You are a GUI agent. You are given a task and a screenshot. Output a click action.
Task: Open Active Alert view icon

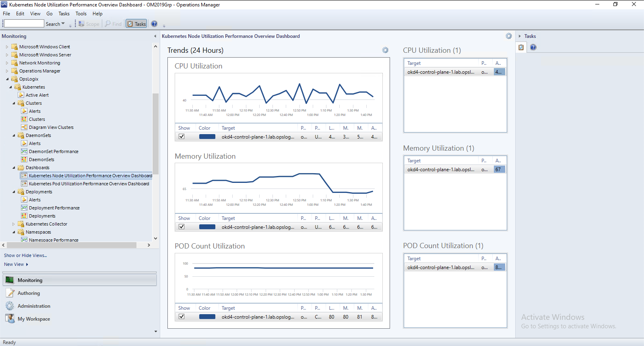click(x=21, y=95)
